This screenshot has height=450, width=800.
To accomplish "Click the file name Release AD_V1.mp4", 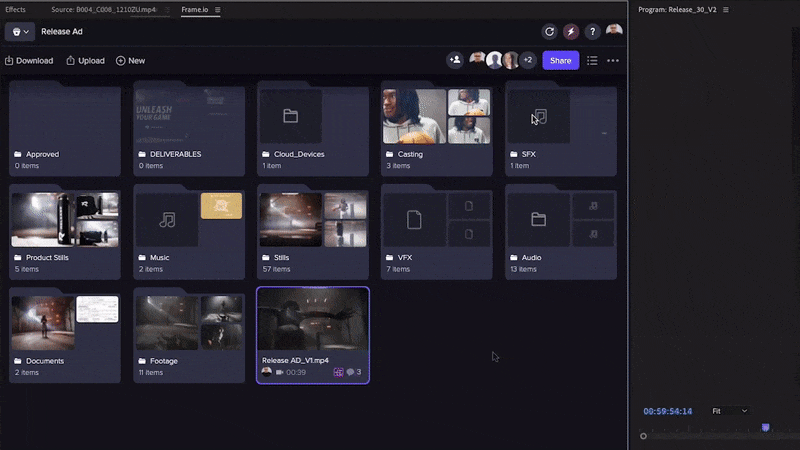I will pyautogui.click(x=295, y=360).
